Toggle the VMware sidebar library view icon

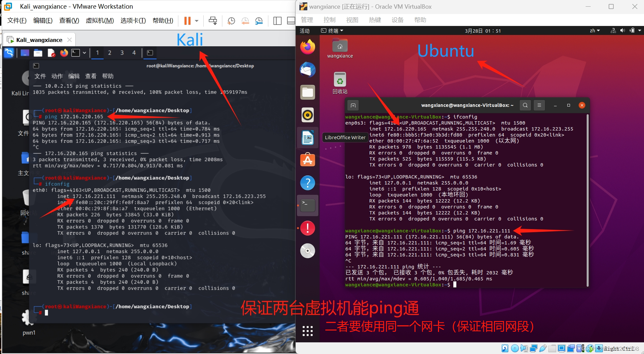tap(277, 21)
